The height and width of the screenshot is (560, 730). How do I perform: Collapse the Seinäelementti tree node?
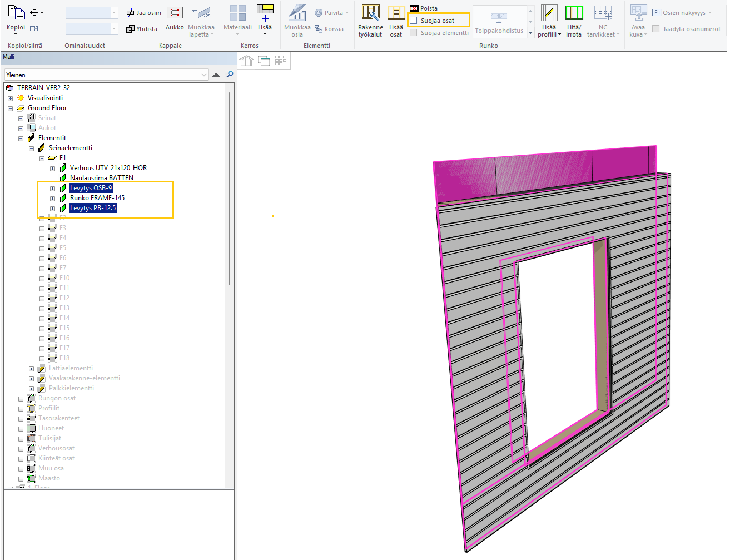31,148
